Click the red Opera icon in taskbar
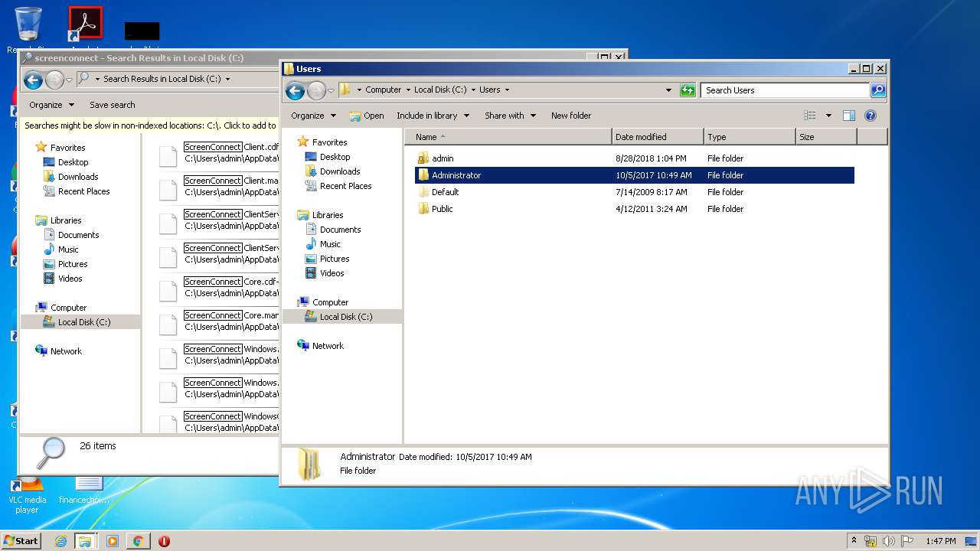Screen dimensions: 980x551 pyautogui.click(x=164, y=541)
